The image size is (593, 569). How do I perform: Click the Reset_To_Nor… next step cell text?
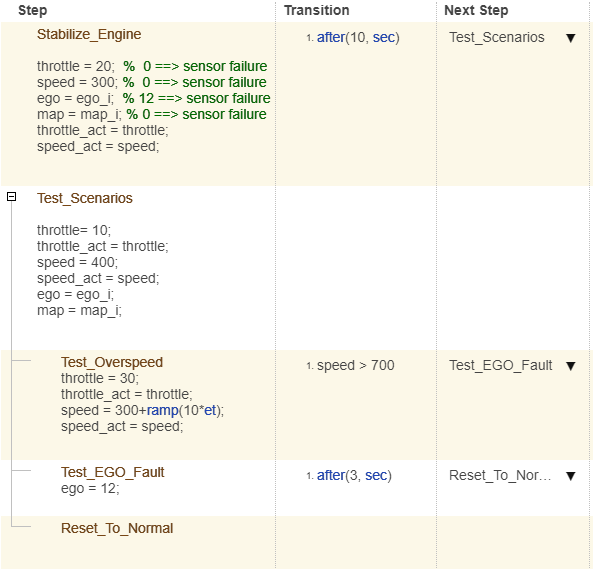500,475
